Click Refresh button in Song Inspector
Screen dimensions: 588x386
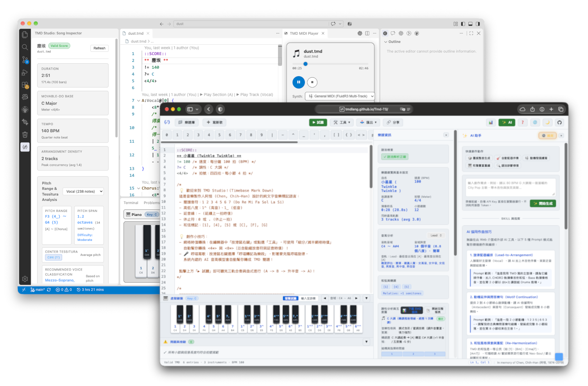pyautogui.click(x=99, y=48)
